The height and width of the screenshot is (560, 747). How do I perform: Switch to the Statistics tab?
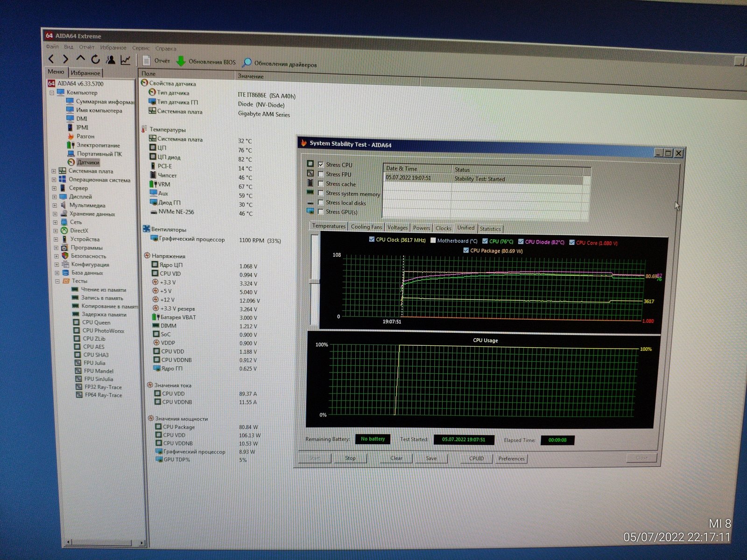pyautogui.click(x=490, y=229)
